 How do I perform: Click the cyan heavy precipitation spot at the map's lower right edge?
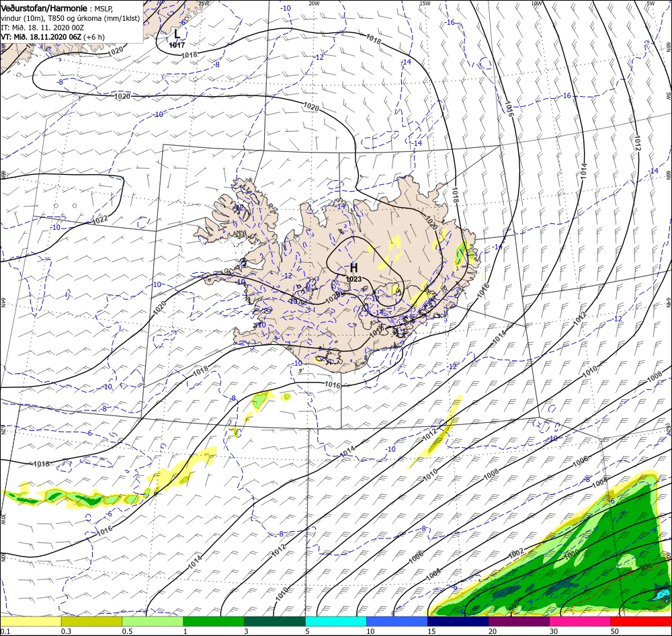[x=663, y=594]
